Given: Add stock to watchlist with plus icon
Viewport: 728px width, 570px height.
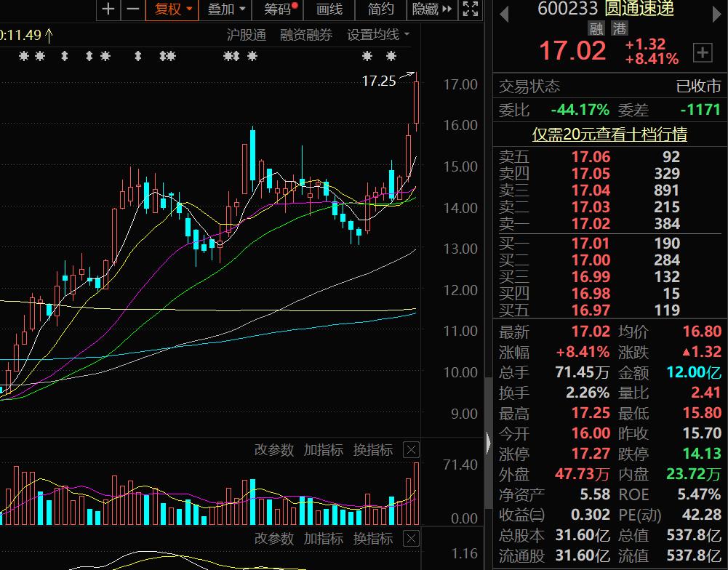Looking at the screenshot, I should (x=703, y=52).
